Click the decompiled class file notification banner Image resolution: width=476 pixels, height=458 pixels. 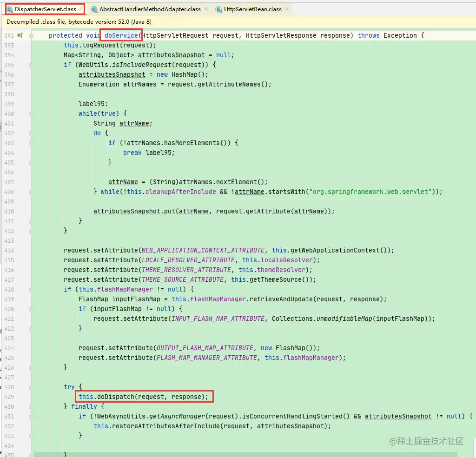click(238, 22)
